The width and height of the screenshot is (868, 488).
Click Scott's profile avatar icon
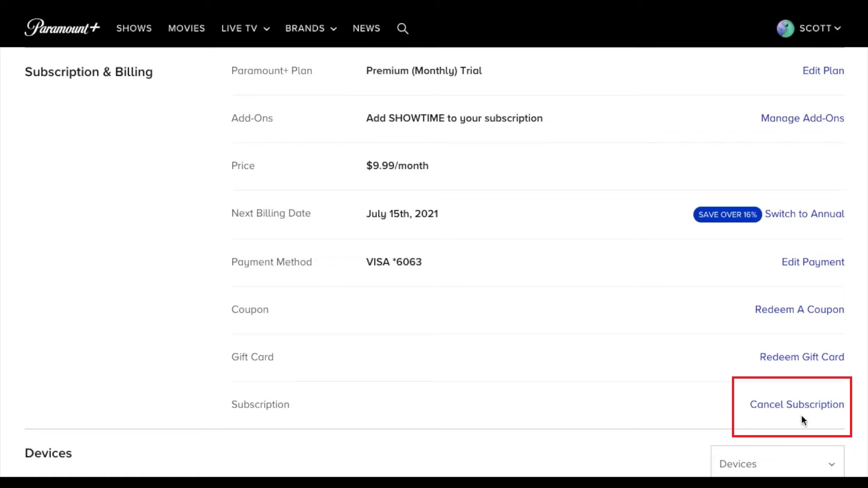(785, 28)
